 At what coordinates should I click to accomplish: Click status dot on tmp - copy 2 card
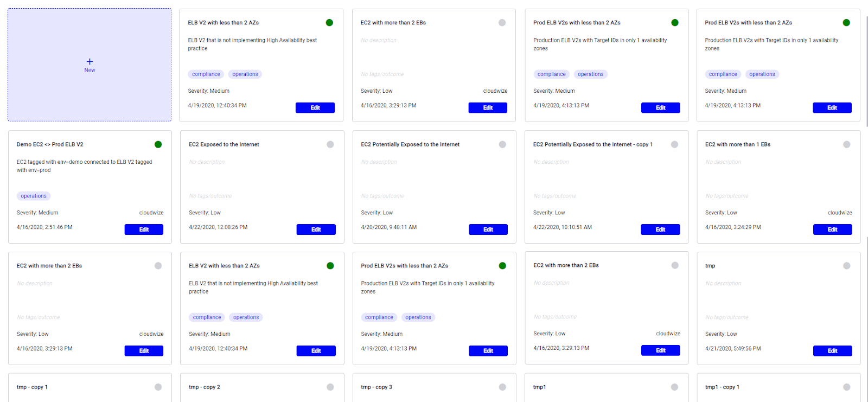330,387
